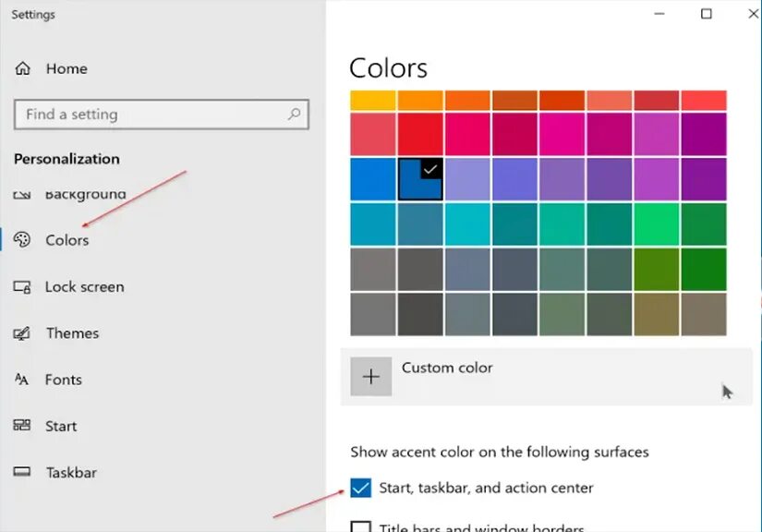Pick the red accent color swatch
The height and width of the screenshot is (532, 762).
(x=420, y=134)
